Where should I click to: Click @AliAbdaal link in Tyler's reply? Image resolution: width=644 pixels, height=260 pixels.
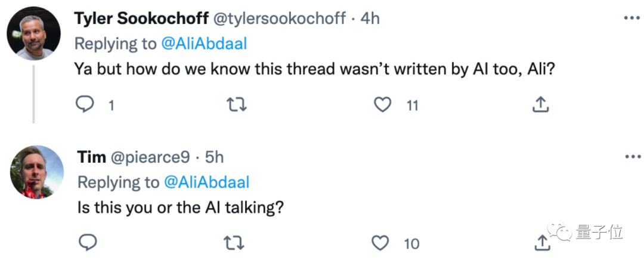pyautogui.click(x=205, y=43)
